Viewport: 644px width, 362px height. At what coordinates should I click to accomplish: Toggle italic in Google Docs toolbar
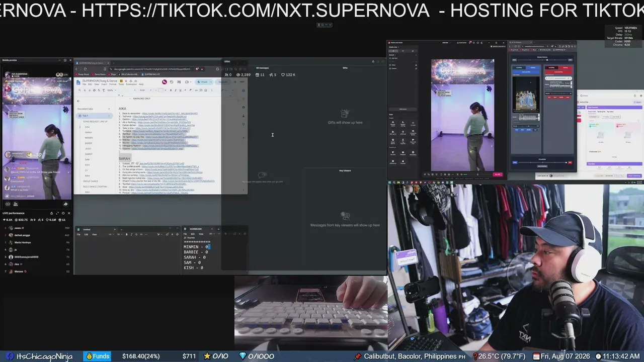[x=175, y=90]
